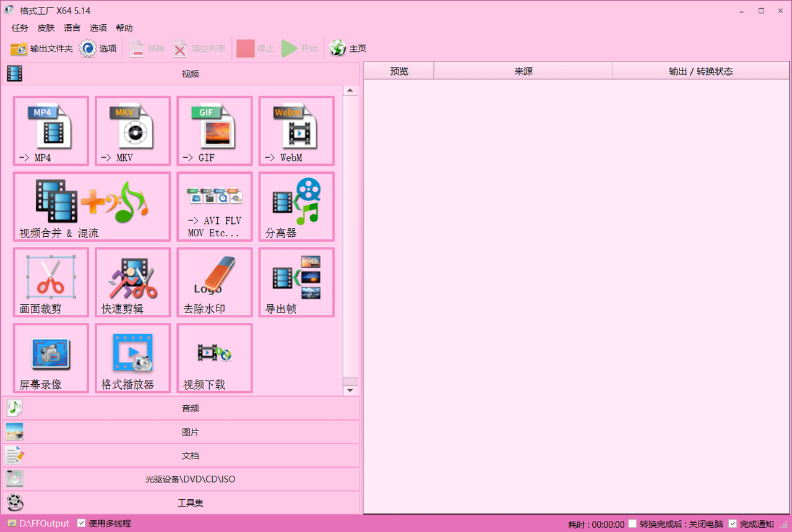Open the WebM converter tile
The width and height of the screenshot is (792, 532).
point(296,131)
